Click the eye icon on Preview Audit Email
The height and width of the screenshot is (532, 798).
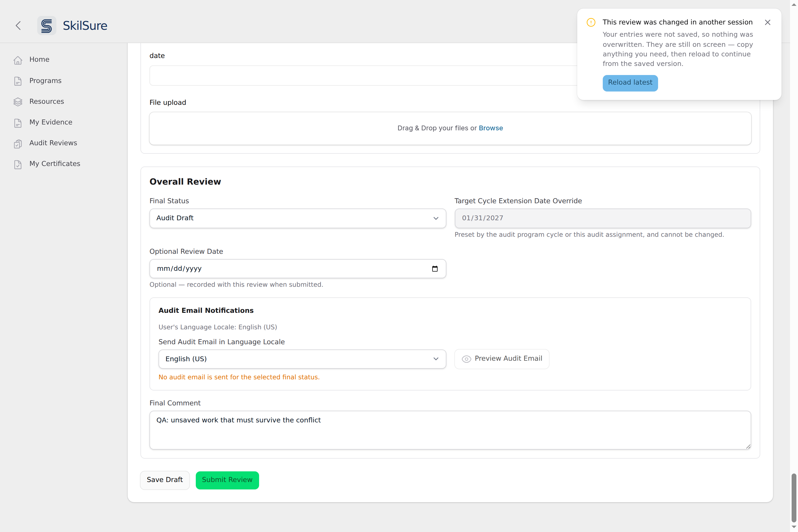click(x=467, y=359)
